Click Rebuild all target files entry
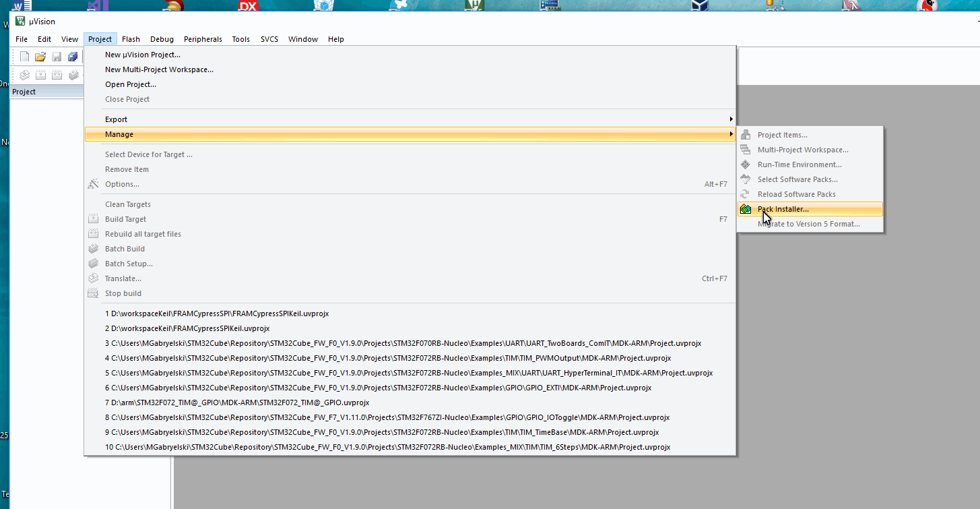The width and height of the screenshot is (980, 509). (x=410, y=234)
